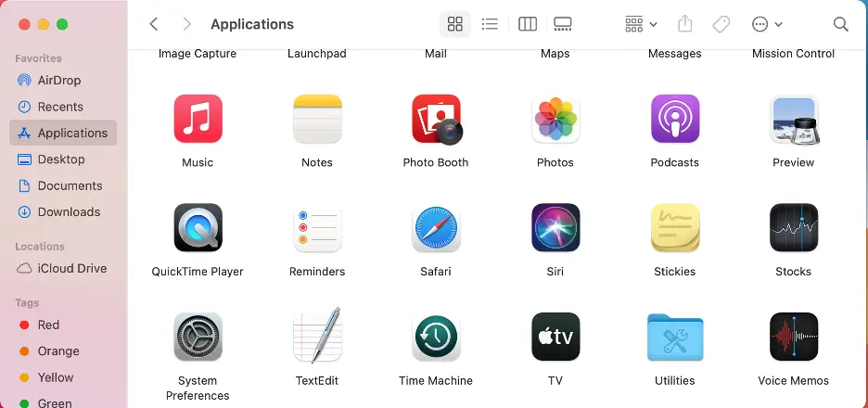Click the Finder window's green zoom button
This screenshot has width=868, height=408.
pos(62,24)
